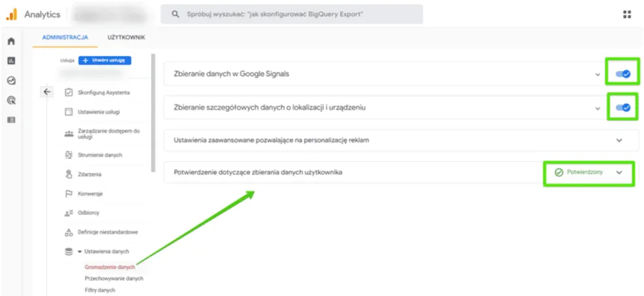The image size is (644, 296).
Task: Open Ustawienia usługi link
Action: (99, 112)
